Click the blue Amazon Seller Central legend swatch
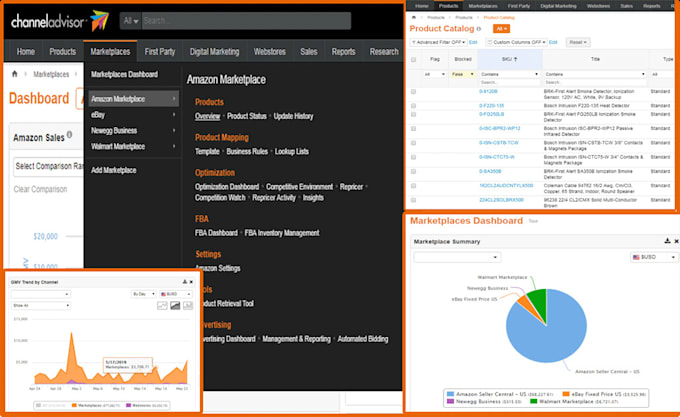The height and width of the screenshot is (417, 680). 451,394
